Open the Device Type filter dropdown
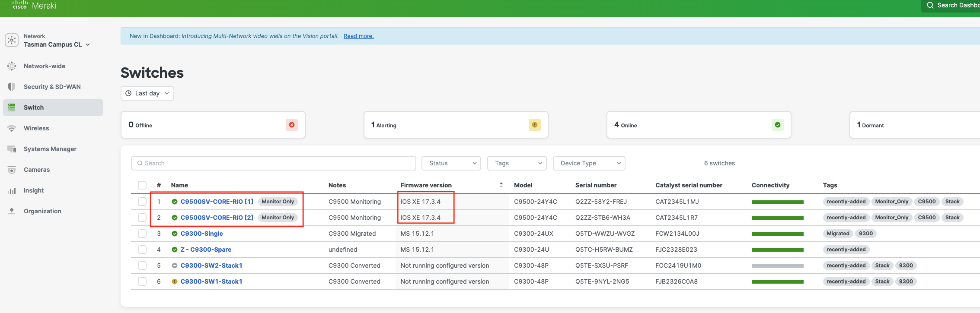This screenshot has height=313, width=980. coord(589,163)
